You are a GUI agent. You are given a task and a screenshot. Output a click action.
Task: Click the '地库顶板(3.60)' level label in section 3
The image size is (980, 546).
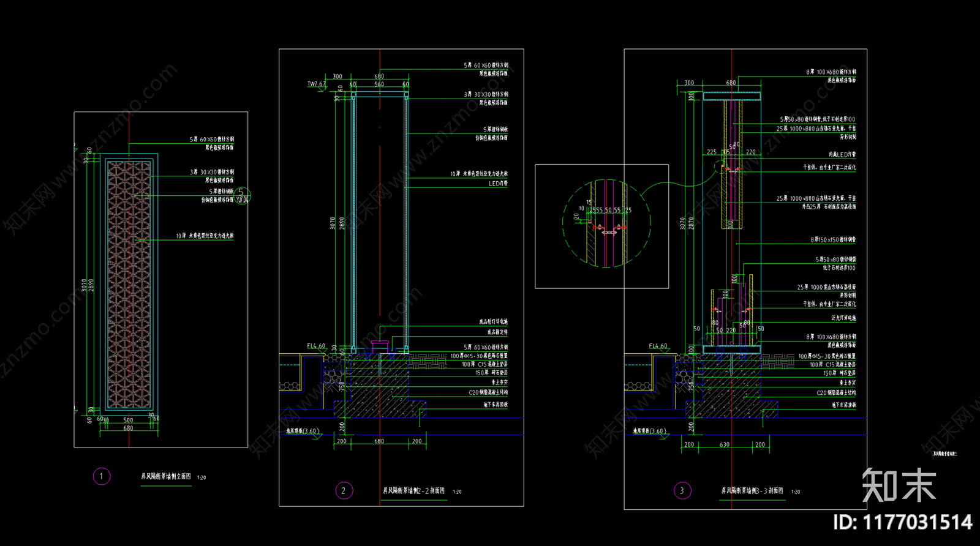650,431
